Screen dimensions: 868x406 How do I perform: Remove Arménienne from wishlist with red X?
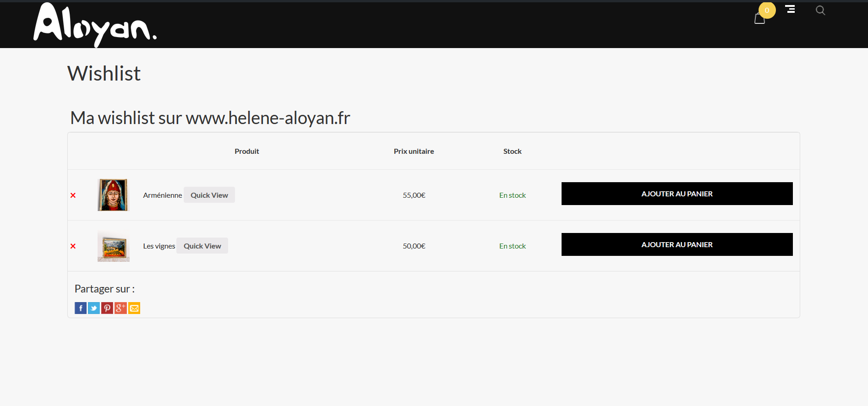tap(73, 195)
